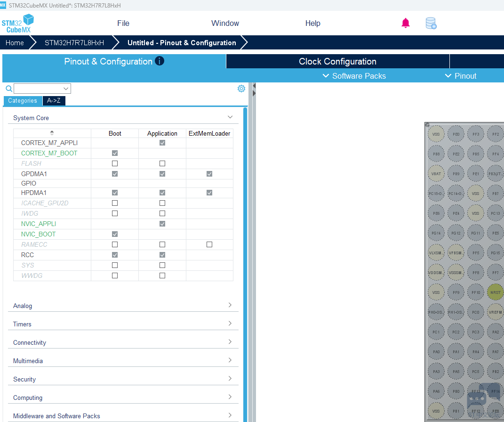The width and height of the screenshot is (504, 422).
Task: Open the Window menu
Action: click(225, 23)
